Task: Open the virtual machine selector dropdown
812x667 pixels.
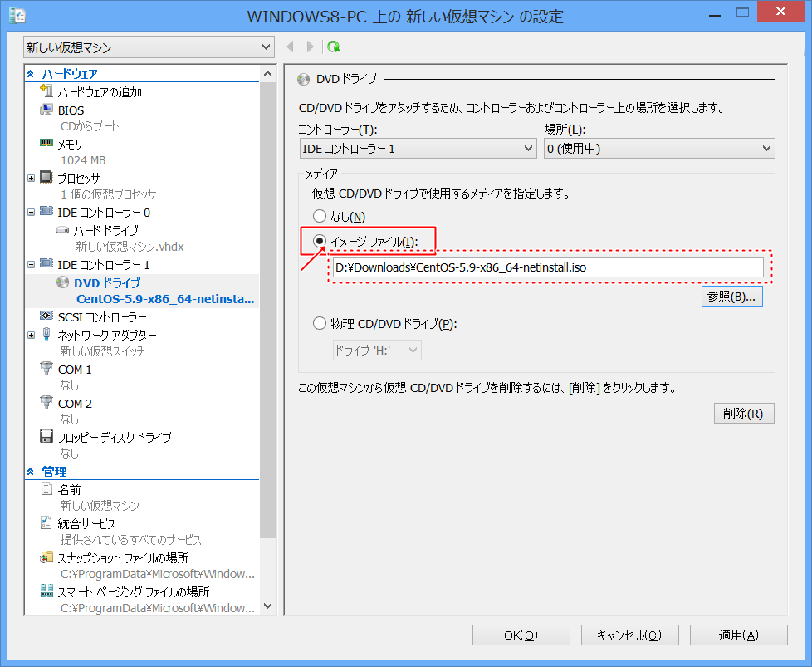Action: point(149,47)
